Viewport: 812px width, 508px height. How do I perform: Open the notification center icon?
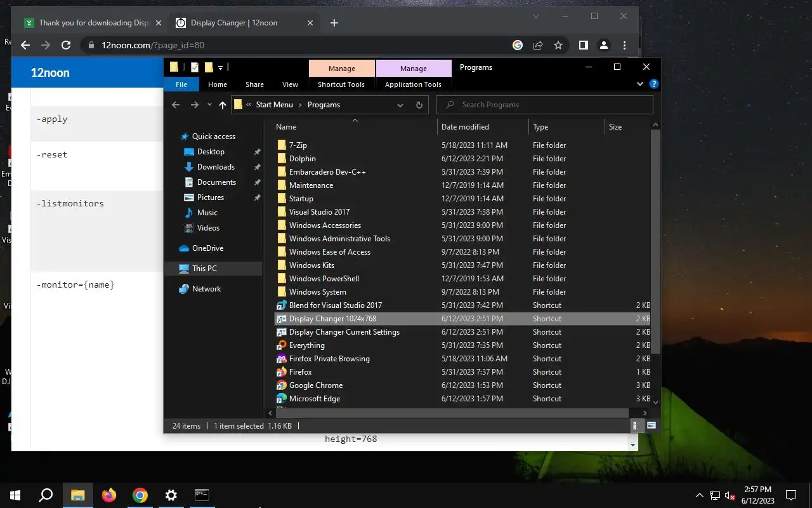click(791, 495)
